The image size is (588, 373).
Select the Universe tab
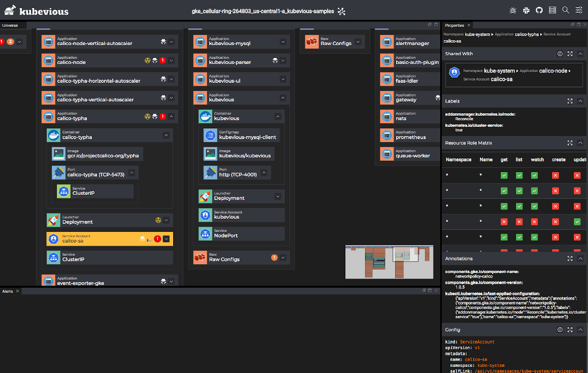(10, 25)
